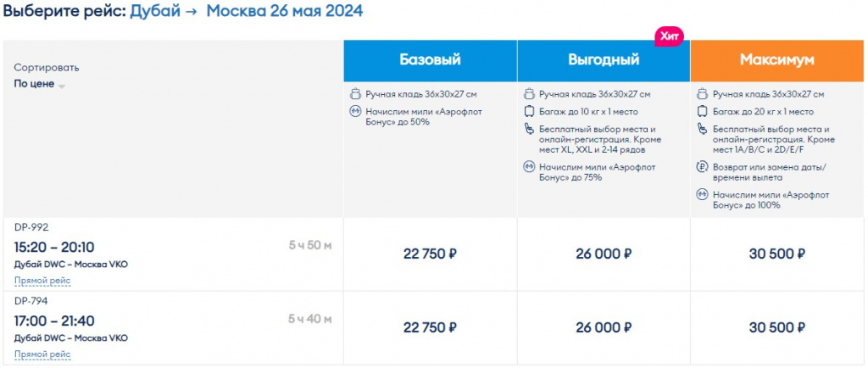Click seat selection icon in Выгодный column
Viewport: 868px width, 368px height.
(x=529, y=129)
